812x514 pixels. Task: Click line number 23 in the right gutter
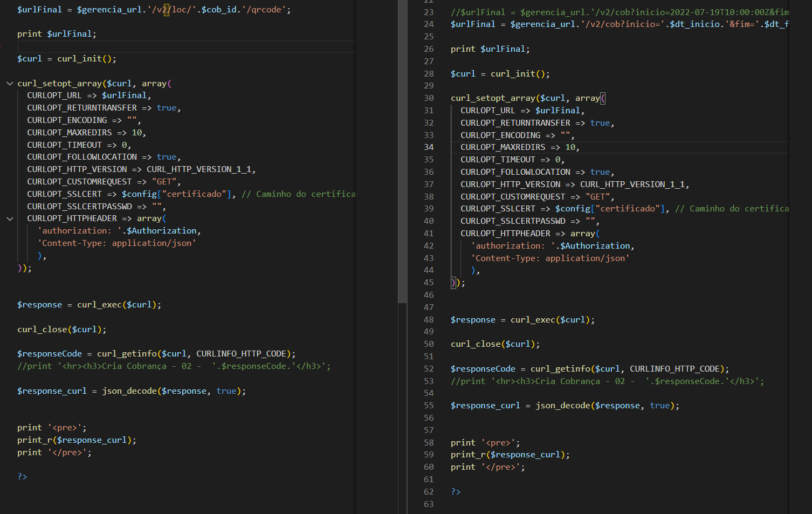click(x=429, y=12)
